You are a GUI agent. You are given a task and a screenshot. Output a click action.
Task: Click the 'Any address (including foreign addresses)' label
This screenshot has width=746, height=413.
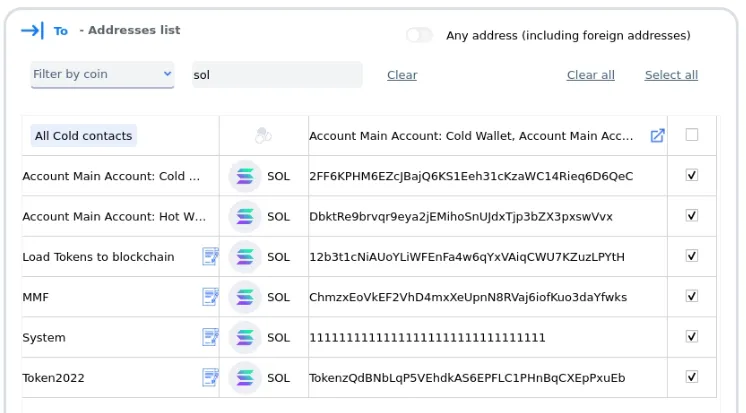coord(568,36)
